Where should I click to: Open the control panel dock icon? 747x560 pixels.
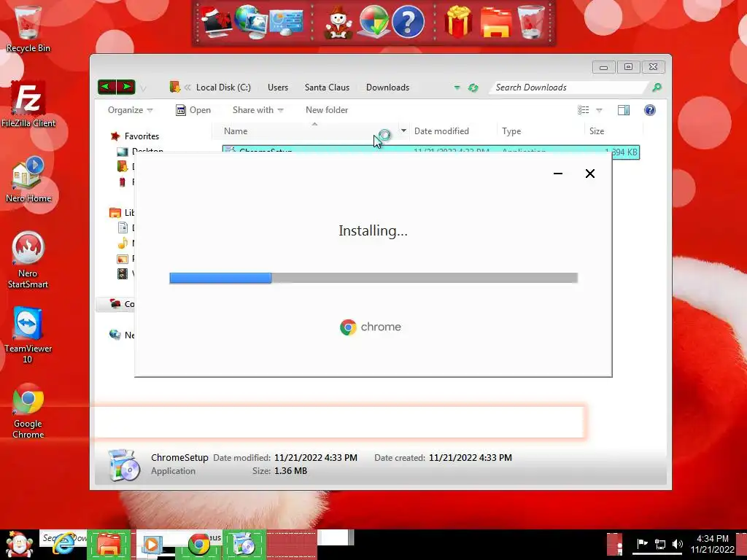click(x=286, y=23)
